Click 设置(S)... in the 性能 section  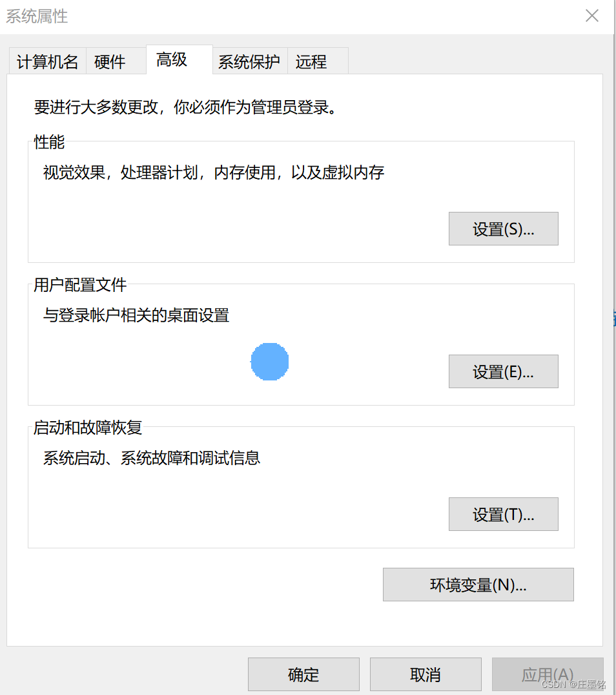(x=504, y=229)
